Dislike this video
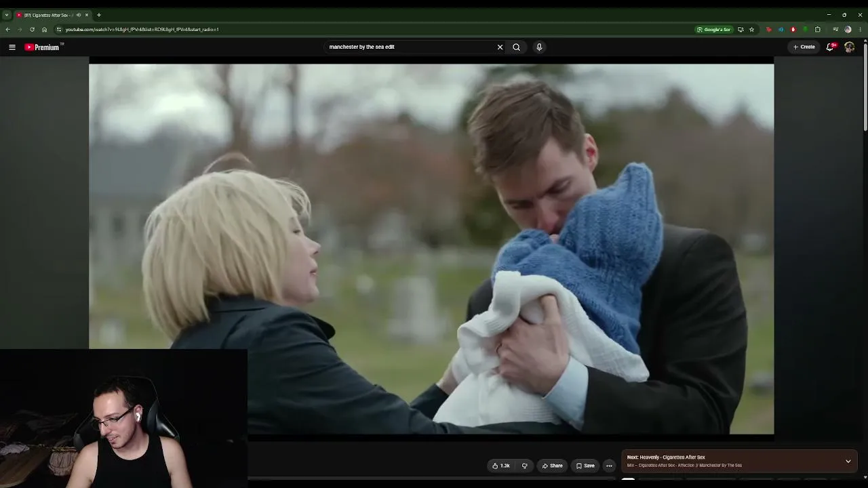 point(524,466)
